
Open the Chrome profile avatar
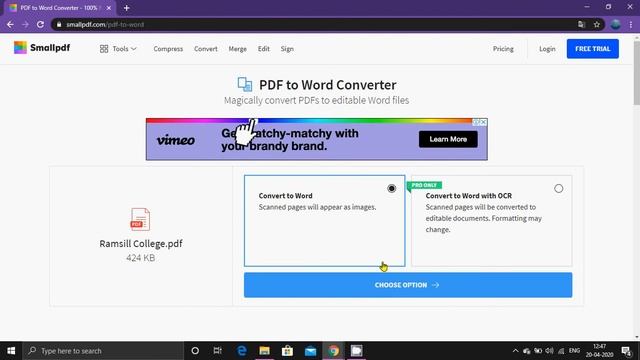pyautogui.click(x=616, y=24)
